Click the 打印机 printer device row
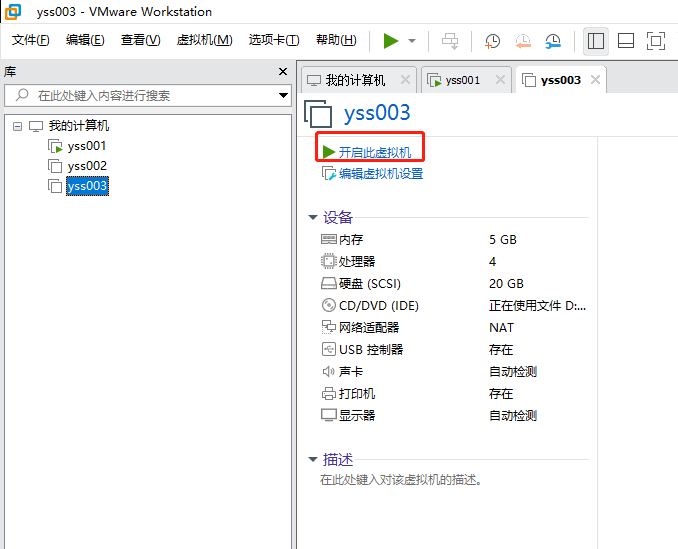The width and height of the screenshot is (678, 549). point(454,393)
